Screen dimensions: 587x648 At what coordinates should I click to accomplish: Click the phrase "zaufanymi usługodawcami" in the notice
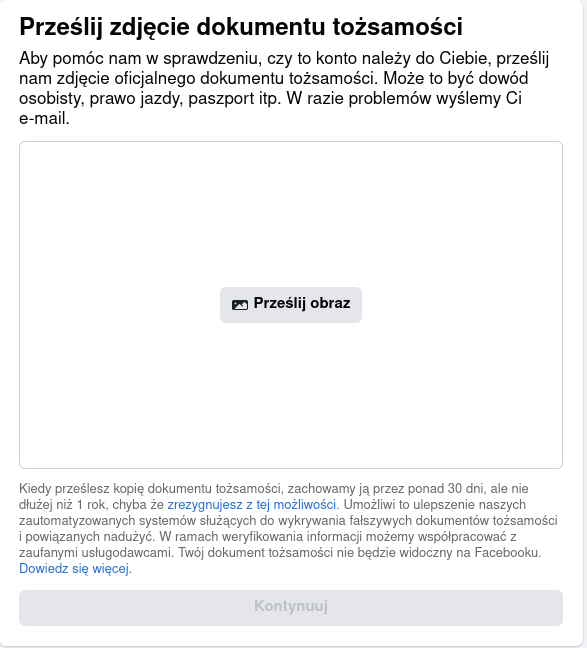(97, 553)
